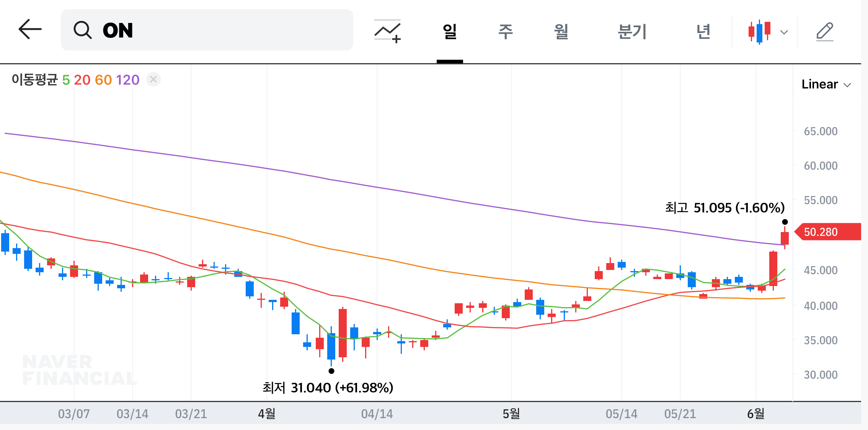
Task: Open the pencil drawing tool
Action: coord(825,31)
